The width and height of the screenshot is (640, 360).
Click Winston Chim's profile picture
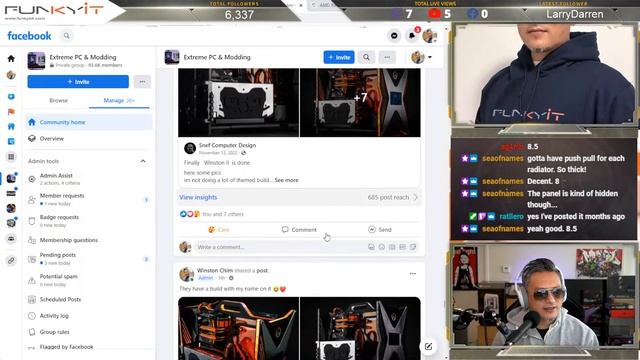point(187,274)
